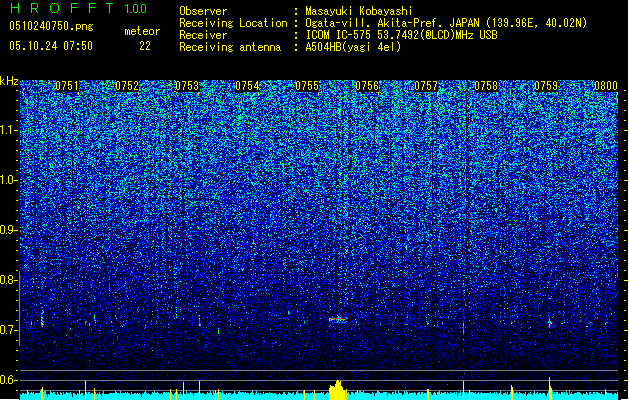The width and height of the screenshot is (629, 400).
Task: Click the Receiving antenna label
Action: coord(230,47)
